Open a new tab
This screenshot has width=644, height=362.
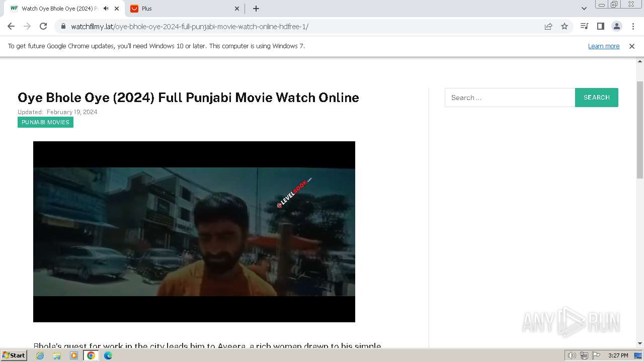[x=256, y=9]
